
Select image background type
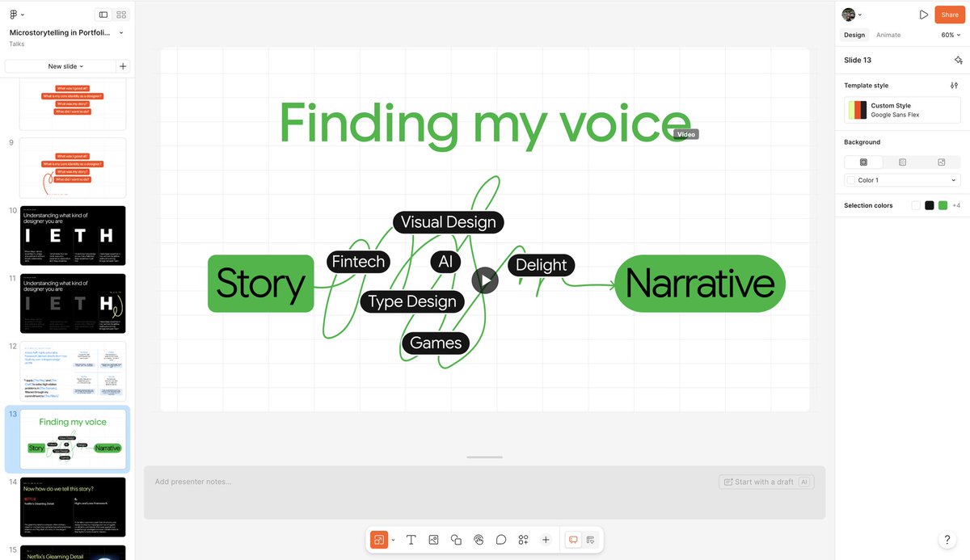pyautogui.click(x=941, y=162)
